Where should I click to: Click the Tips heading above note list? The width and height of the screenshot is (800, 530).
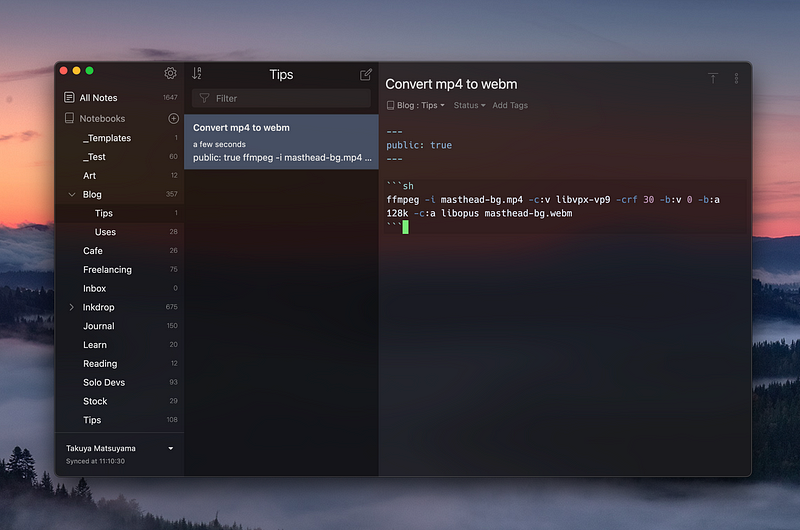coord(281,74)
